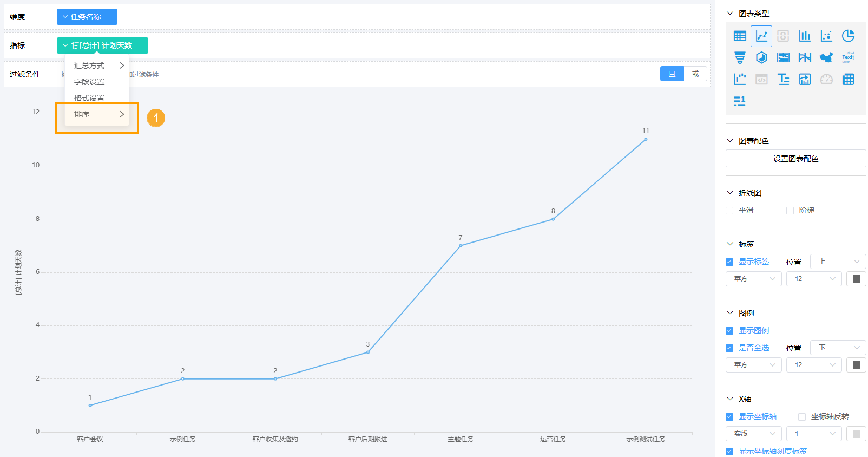Select the table chart type icon
868x457 pixels.
740,36
